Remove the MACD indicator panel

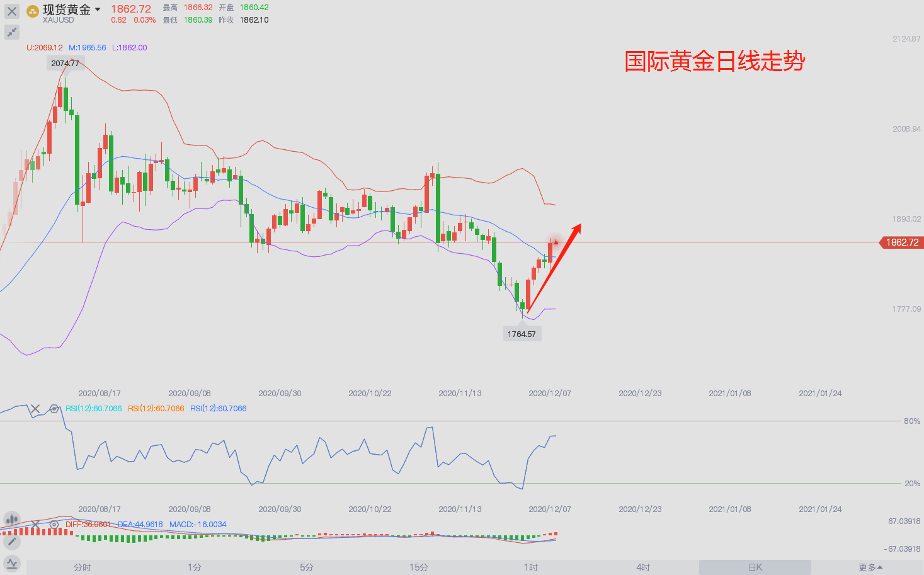[x=35, y=525]
